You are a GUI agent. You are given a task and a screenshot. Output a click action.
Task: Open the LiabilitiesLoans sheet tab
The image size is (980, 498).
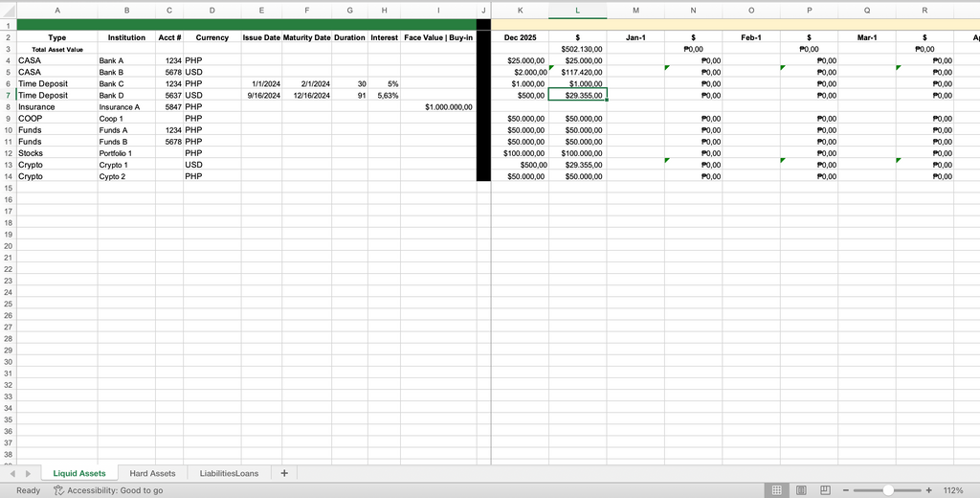coord(229,473)
